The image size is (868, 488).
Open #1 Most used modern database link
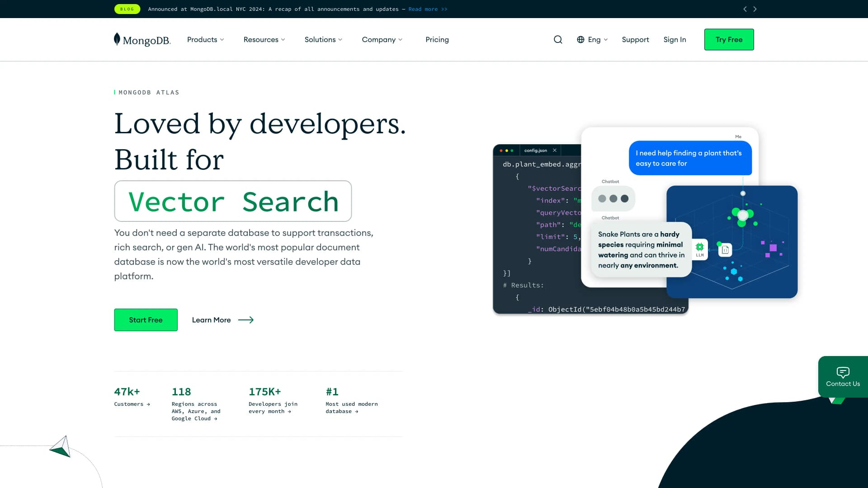[351, 400]
